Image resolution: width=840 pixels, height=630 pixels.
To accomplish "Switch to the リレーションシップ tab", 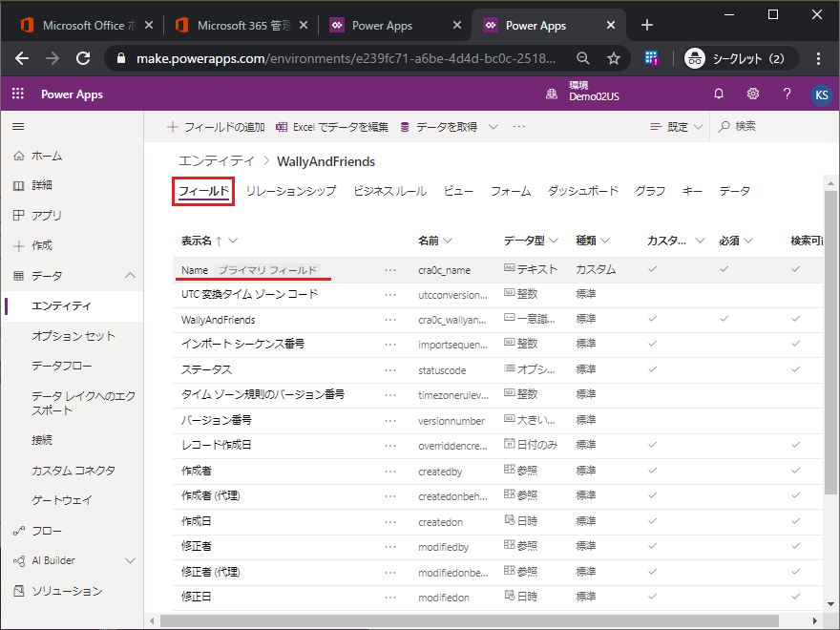I will pyautogui.click(x=291, y=191).
